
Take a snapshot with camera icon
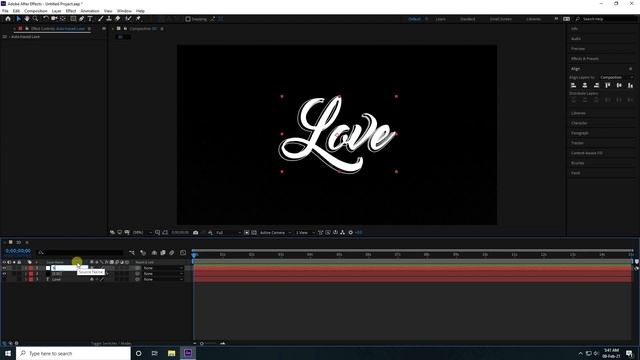tap(196, 232)
